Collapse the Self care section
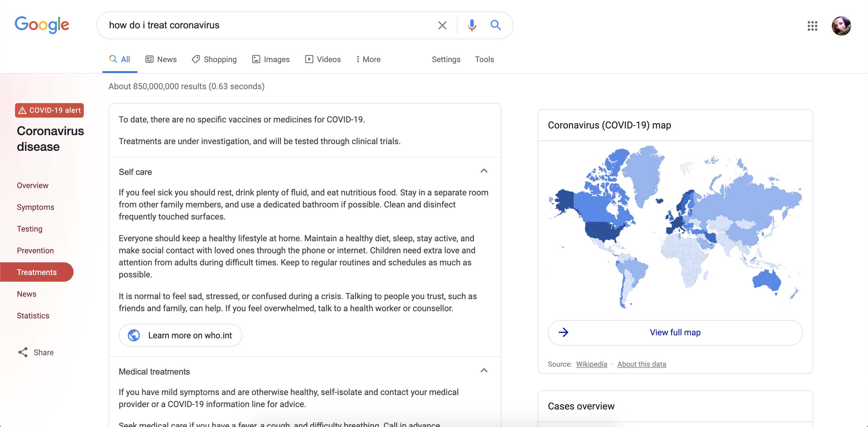Screen dimensions: 868x427 point(484,171)
